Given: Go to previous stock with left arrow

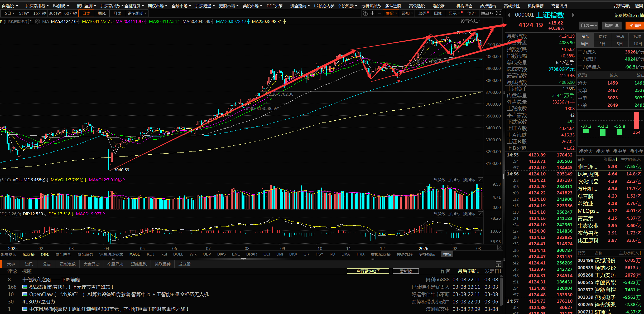Looking at the screenshot, I should [x=509, y=15].
